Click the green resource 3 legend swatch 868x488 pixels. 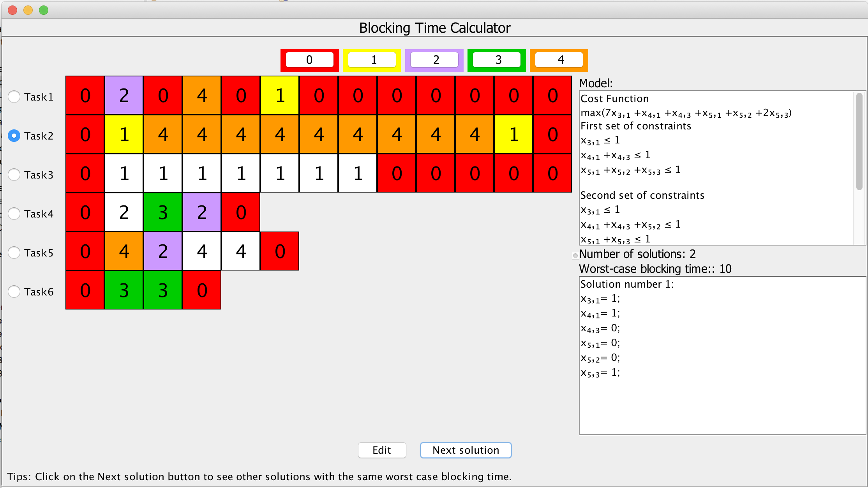pos(496,60)
